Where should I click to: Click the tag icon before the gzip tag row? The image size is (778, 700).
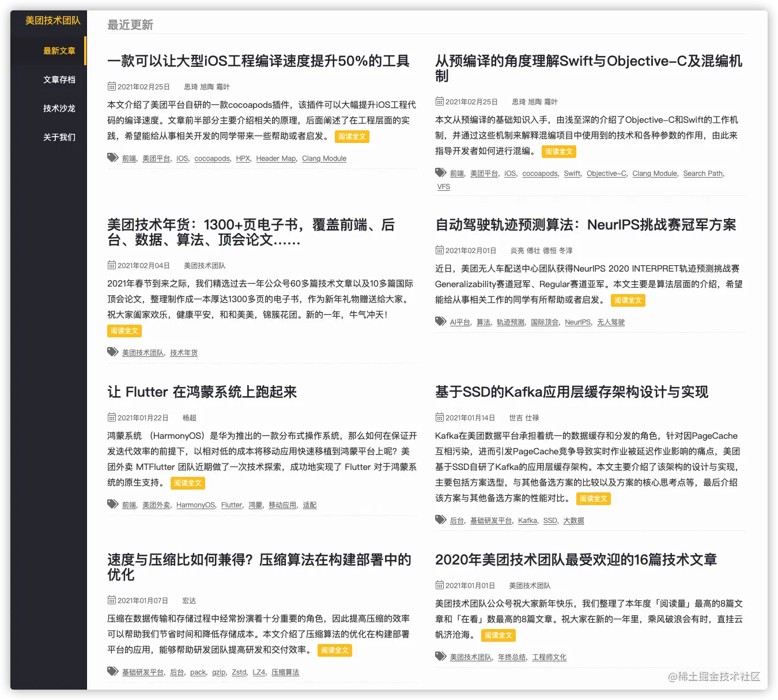pos(113,671)
